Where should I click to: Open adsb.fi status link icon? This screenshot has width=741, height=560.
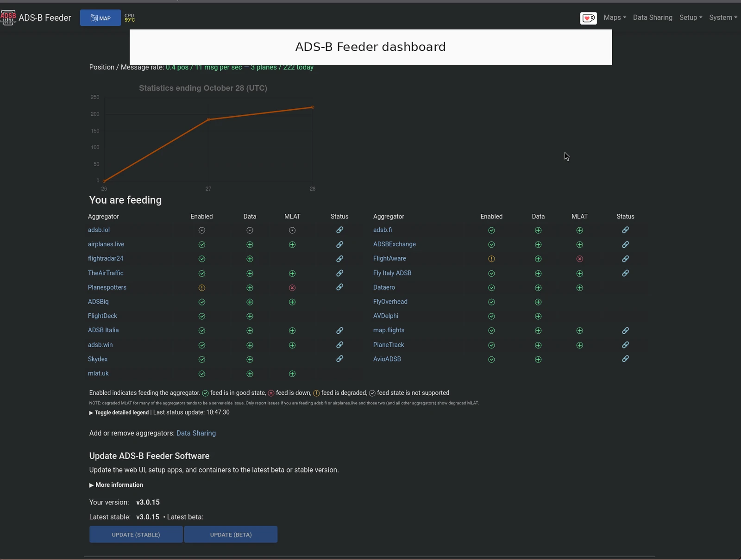625,230
